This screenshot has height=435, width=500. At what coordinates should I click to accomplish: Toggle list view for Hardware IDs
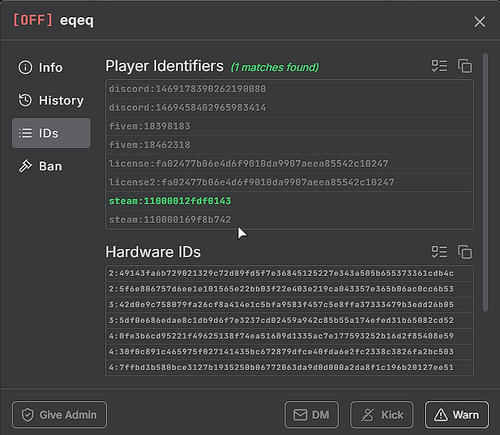point(439,252)
